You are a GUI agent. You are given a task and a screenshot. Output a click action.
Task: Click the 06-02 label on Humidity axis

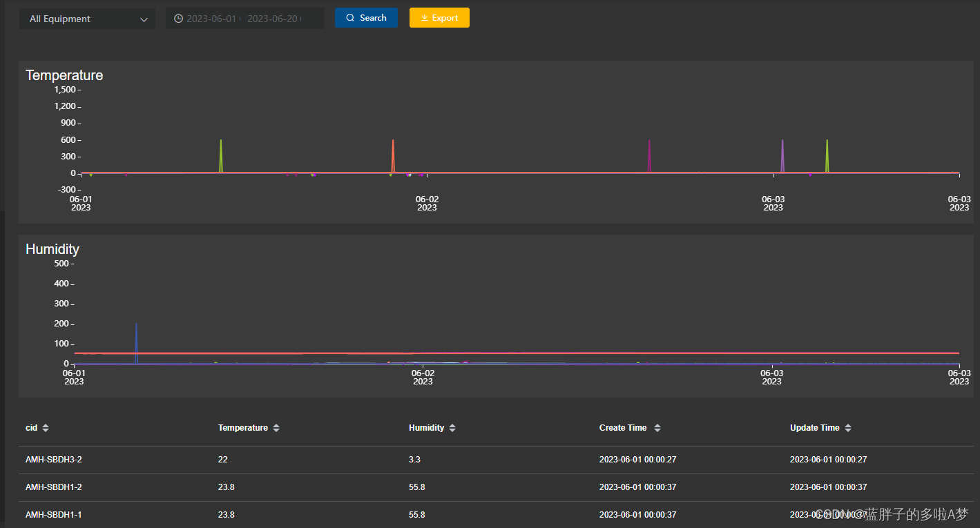pos(423,377)
